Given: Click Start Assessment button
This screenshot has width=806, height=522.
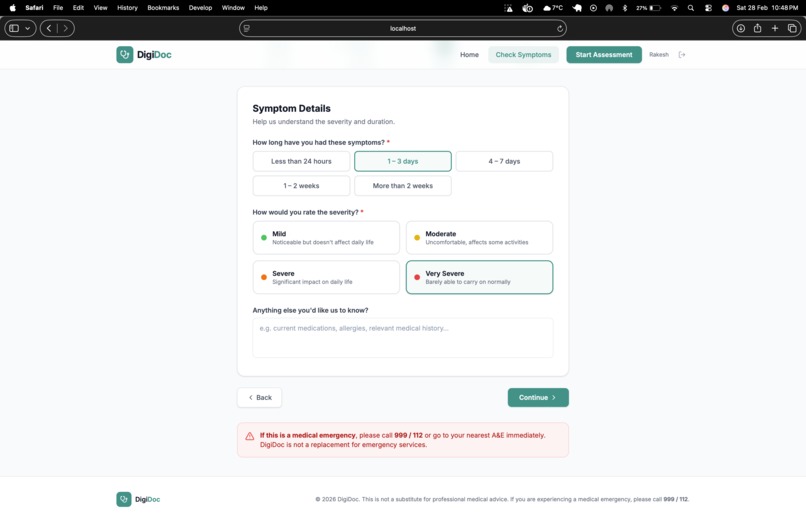Looking at the screenshot, I should tap(604, 54).
